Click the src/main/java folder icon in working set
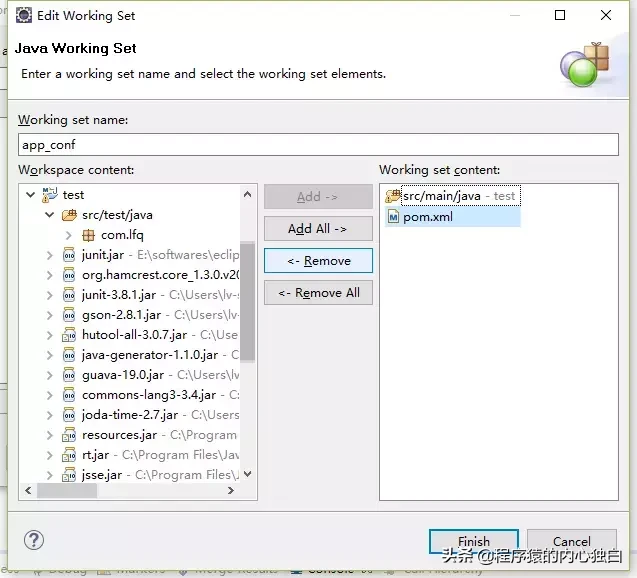This screenshot has width=637, height=578. pyautogui.click(x=393, y=196)
